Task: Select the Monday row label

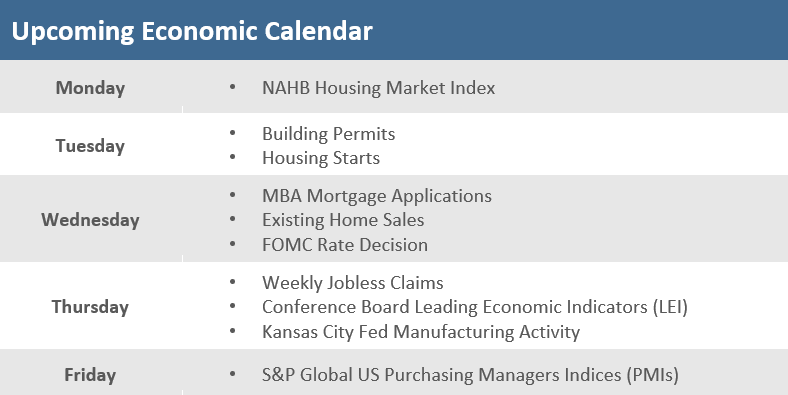Action: (x=90, y=88)
